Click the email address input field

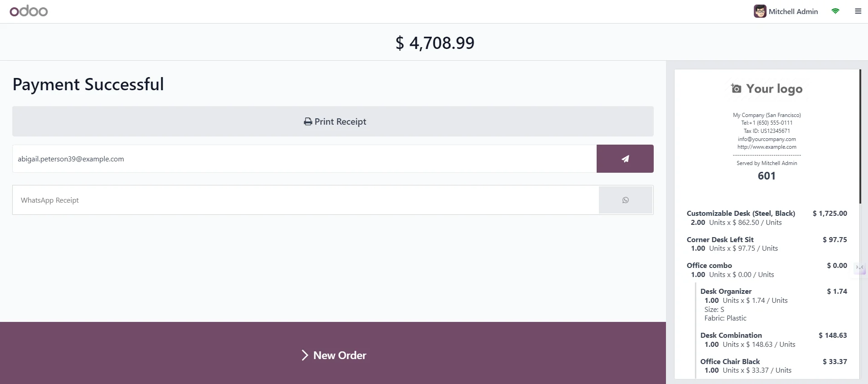point(304,159)
